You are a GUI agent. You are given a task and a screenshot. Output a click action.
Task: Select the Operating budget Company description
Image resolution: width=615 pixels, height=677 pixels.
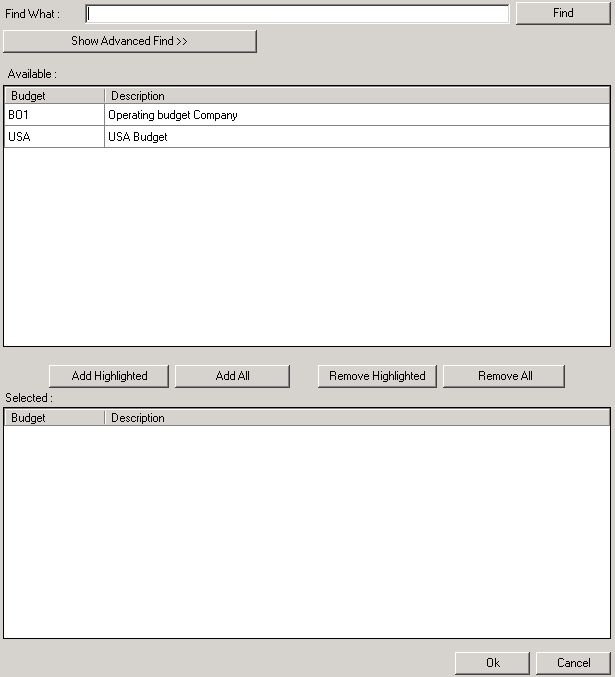tap(356, 115)
